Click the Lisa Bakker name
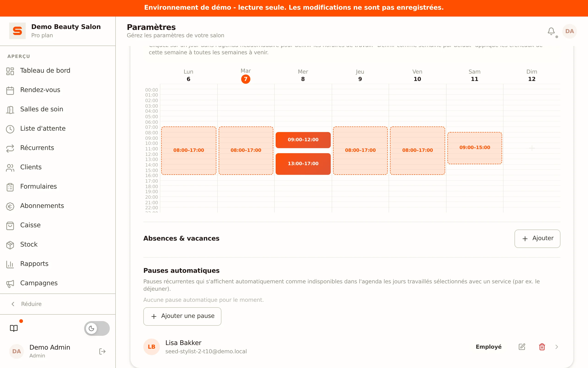This screenshot has width=588, height=368. point(183,343)
